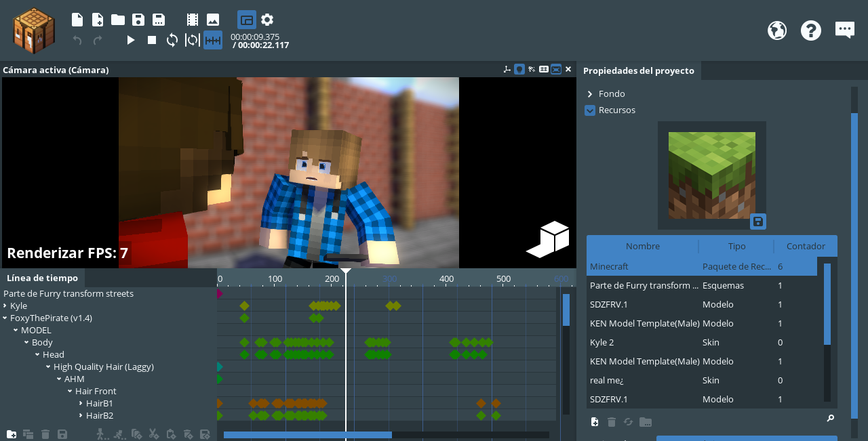Click the export image icon
The height and width of the screenshot is (441, 868).
click(x=213, y=20)
